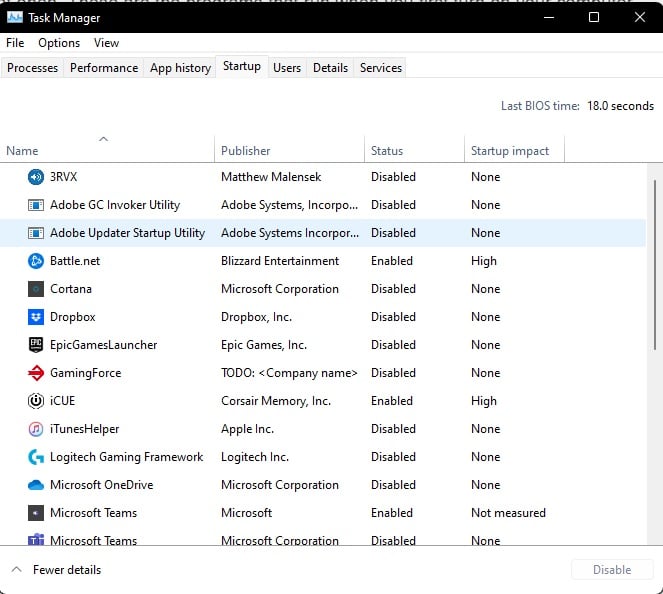
Task: Click the Cortana app icon
Action: [36, 289]
